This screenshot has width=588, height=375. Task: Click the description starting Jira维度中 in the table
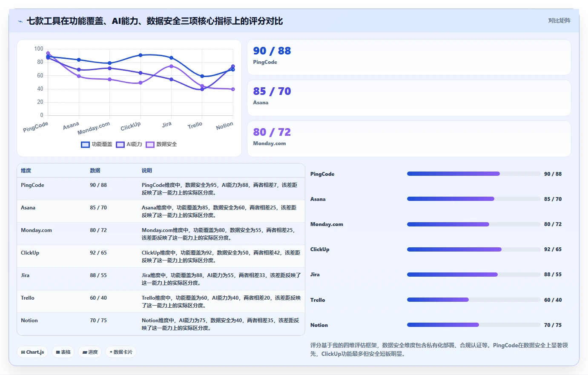point(221,279)
